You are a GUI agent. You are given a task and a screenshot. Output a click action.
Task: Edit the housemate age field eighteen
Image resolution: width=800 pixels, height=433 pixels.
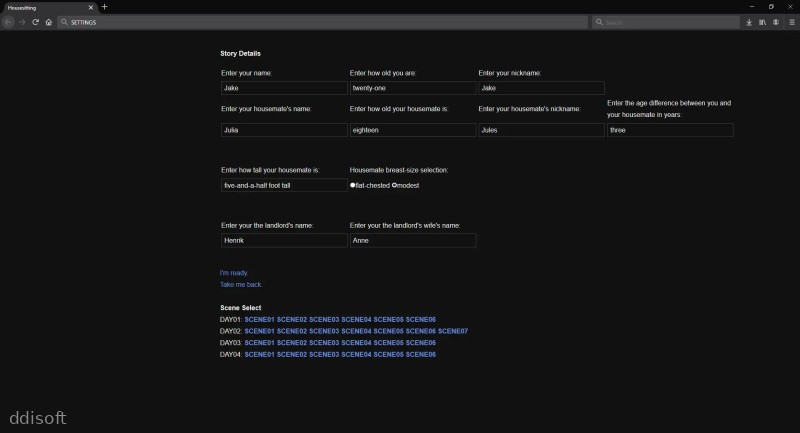[413, 130]
